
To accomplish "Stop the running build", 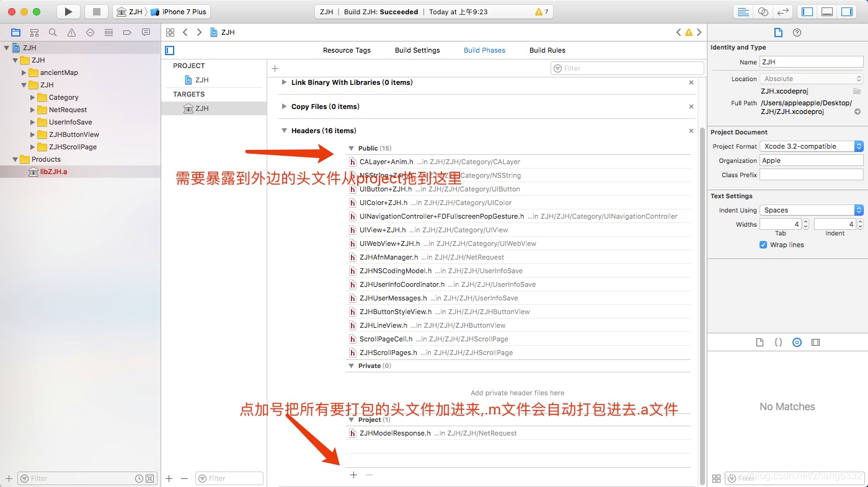I will pyautogui.click(x=96, y=12).
